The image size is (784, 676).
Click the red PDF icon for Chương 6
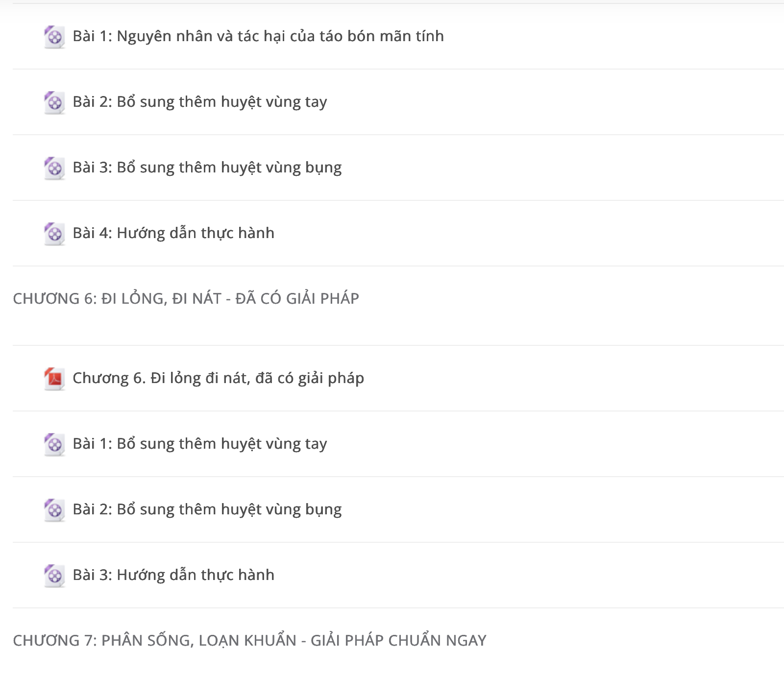[54, 379]
